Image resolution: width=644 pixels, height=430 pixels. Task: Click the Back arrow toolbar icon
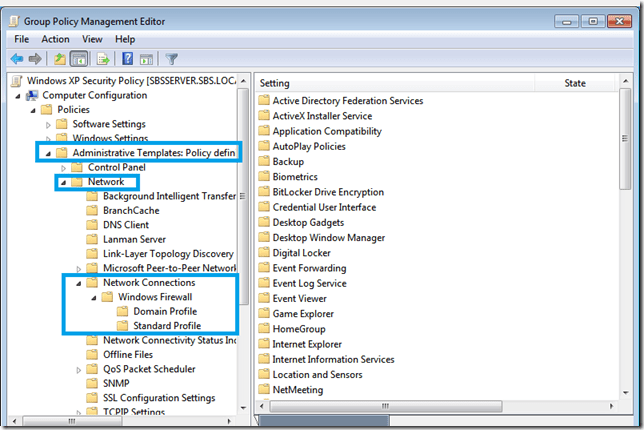click(x=16, y=59)
